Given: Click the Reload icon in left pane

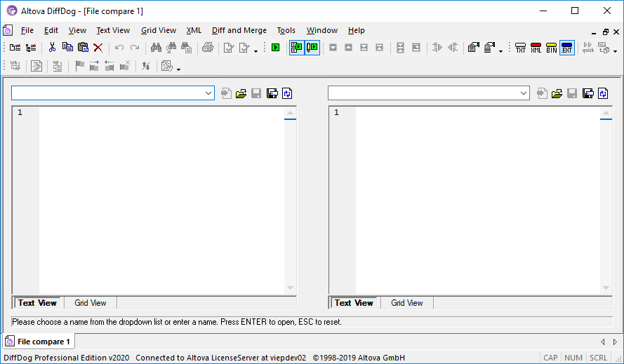Looking at the screenshot, I should pyautogui.click(x=287, y=93).
